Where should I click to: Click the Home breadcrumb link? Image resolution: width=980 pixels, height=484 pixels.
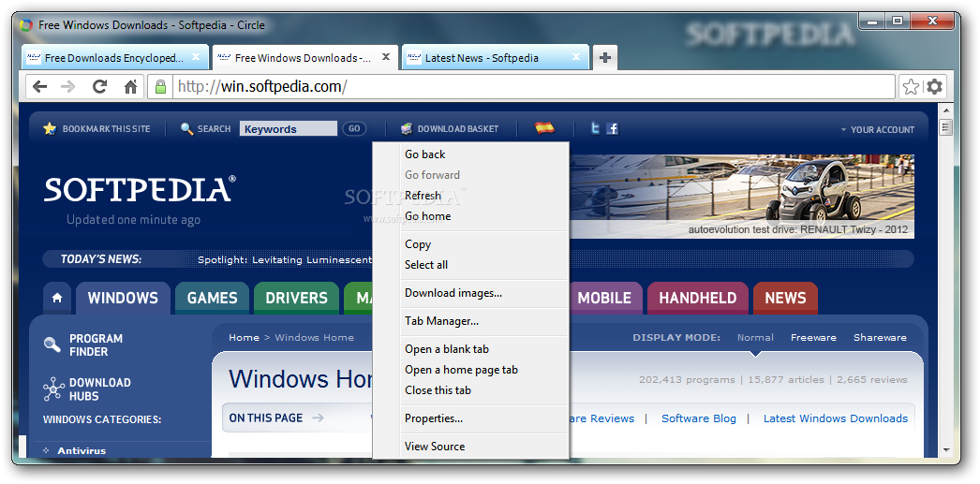[244, 338]
